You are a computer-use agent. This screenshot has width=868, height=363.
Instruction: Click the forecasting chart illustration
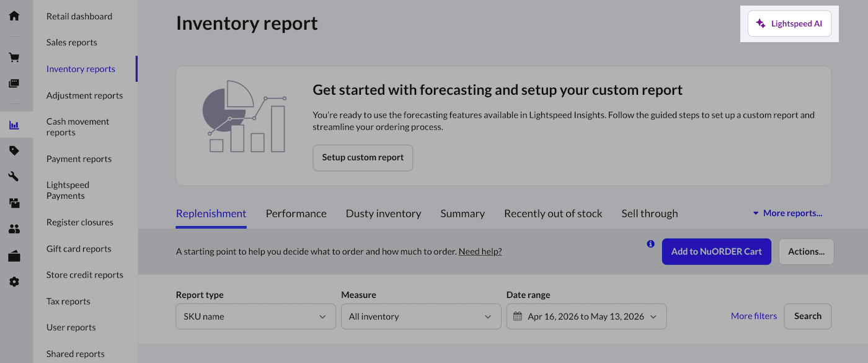click(x=244, y=116)
